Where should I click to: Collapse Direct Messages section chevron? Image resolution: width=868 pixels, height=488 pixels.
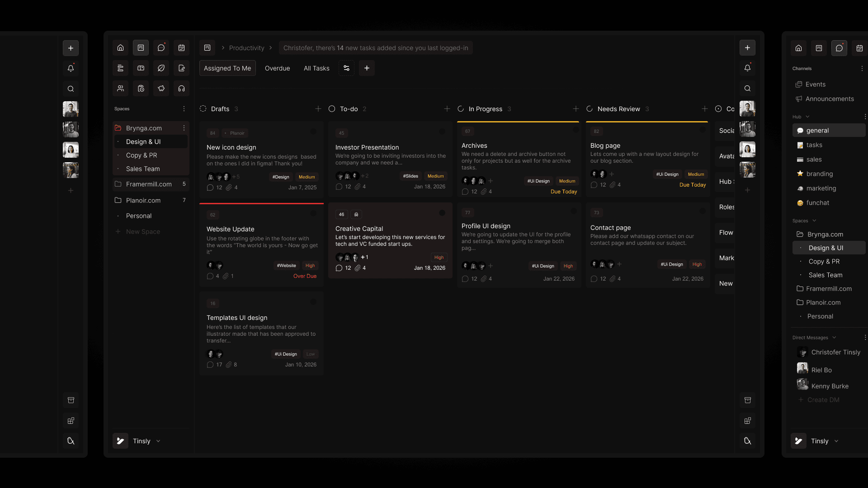click(834, 338)
